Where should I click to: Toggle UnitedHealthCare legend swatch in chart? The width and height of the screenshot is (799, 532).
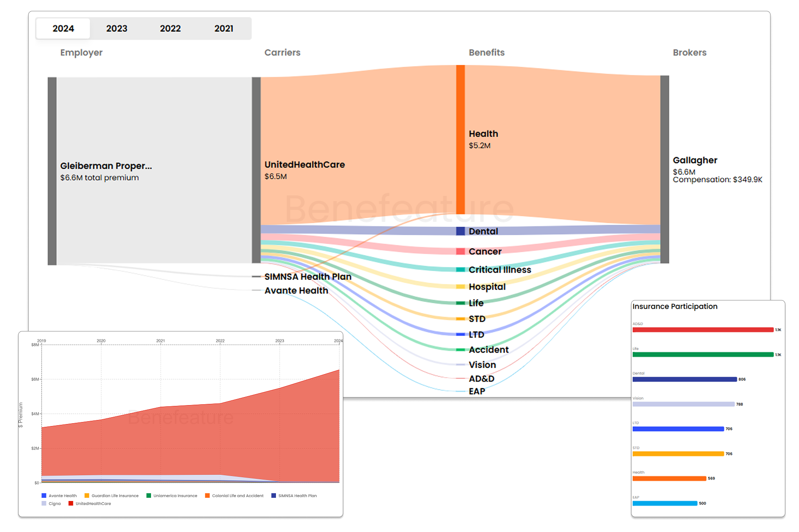pos(71,503)
